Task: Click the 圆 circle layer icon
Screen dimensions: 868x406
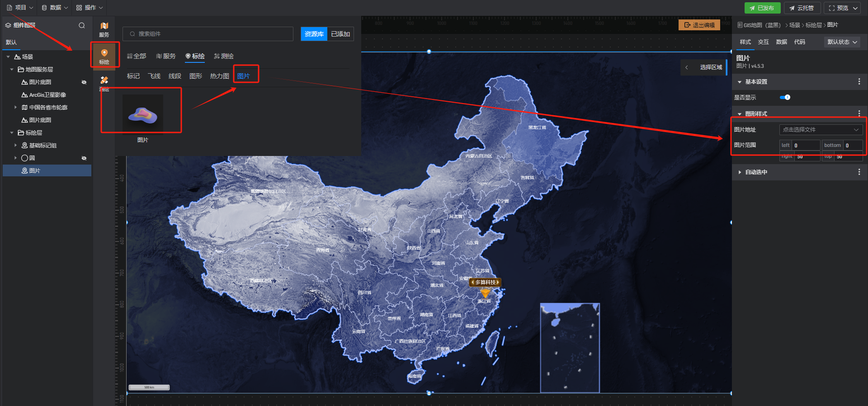Action: [25, 158]
